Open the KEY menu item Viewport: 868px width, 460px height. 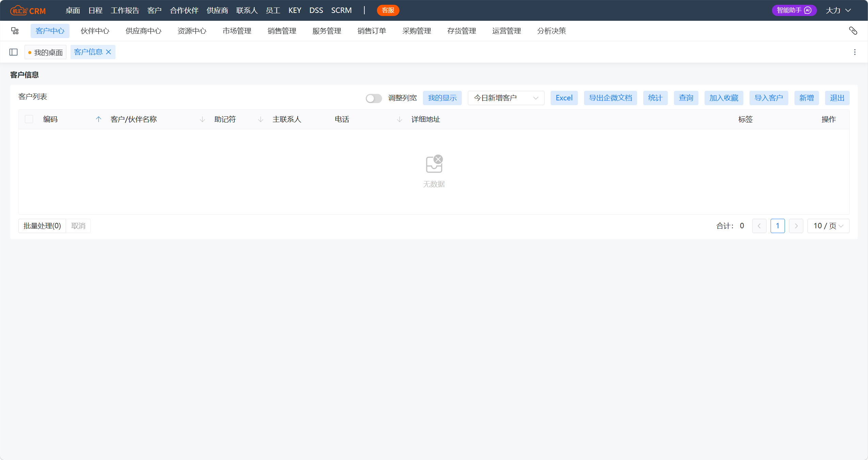(x=295, y=11)
